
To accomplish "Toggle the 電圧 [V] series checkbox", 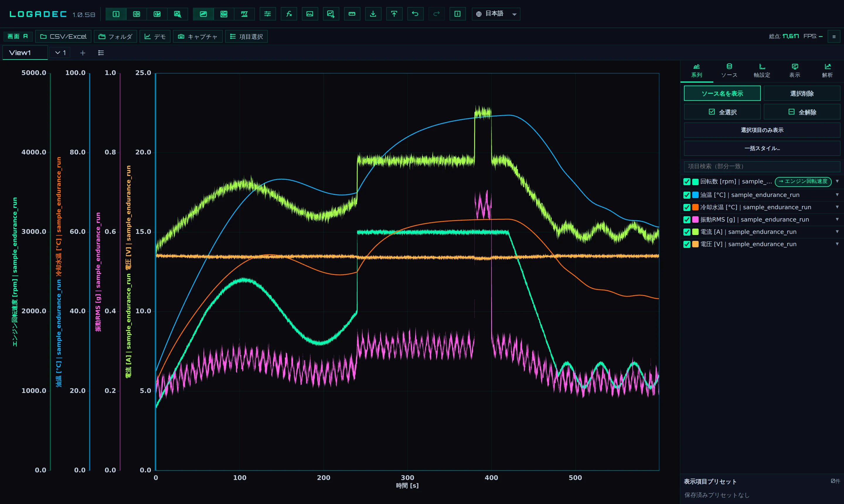I will click(687, 244).
